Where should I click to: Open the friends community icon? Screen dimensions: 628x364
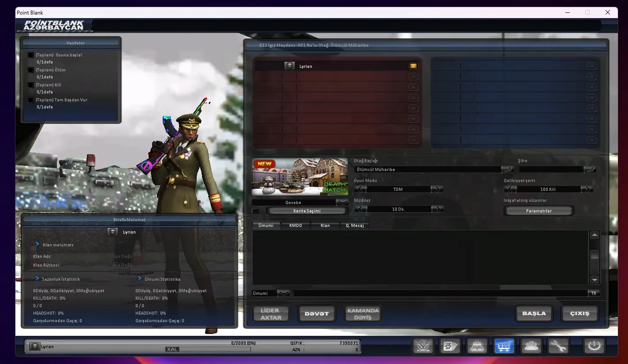531,346
